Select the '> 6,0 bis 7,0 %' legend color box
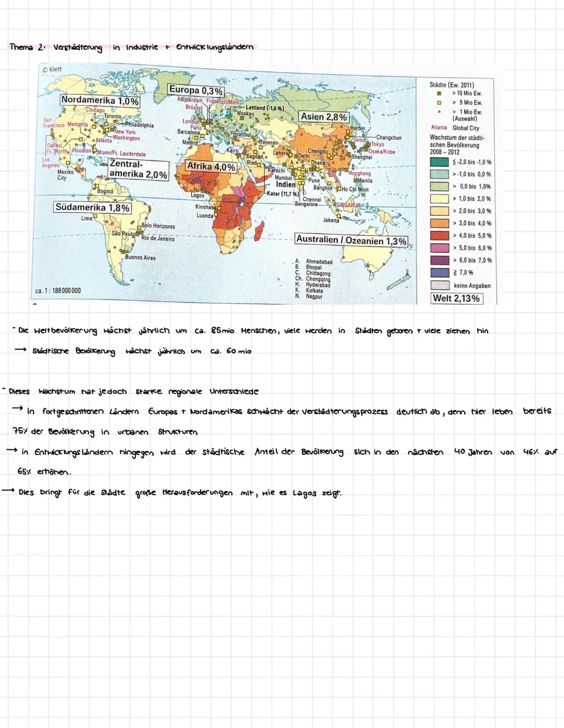This screenshot has width=564, height=728. click(x=439, y=260)
